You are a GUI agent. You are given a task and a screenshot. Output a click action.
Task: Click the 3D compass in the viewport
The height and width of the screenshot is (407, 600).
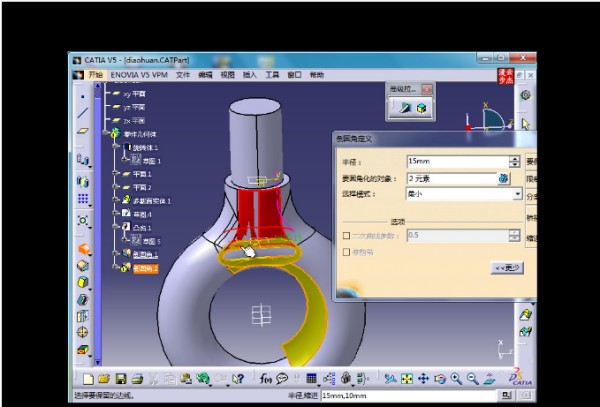[x=489, y=119]
